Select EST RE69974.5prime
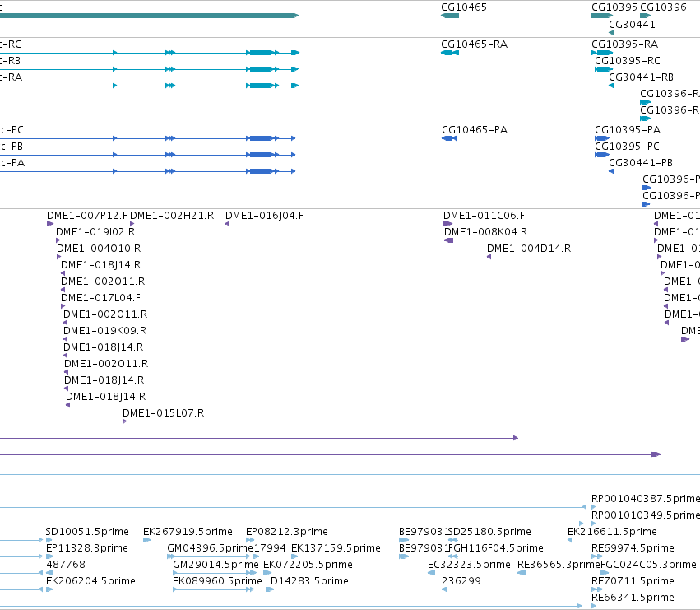Image resolution: width=700 pixels, height=610 pixels. pyautogui.click(x=633, y=548)
